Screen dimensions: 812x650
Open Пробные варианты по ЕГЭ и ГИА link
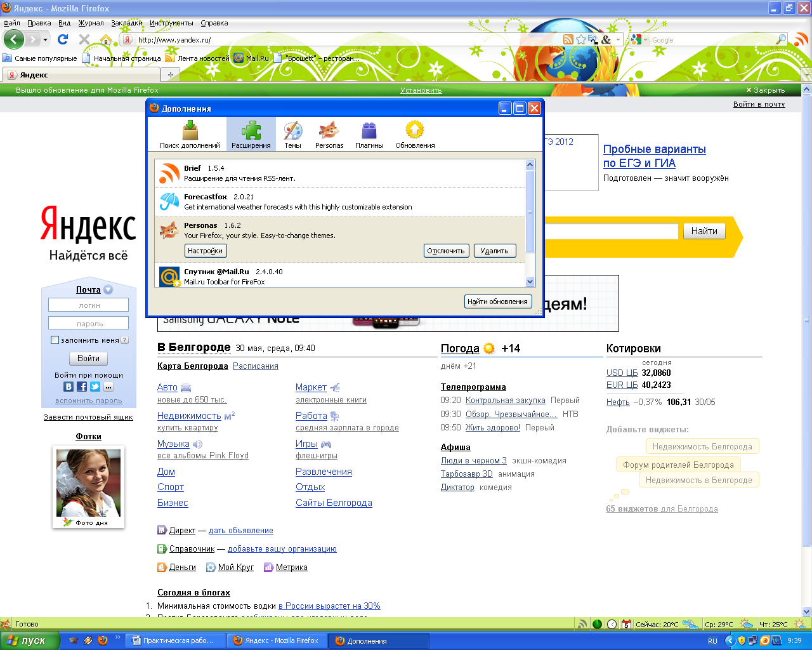point(654,156)
